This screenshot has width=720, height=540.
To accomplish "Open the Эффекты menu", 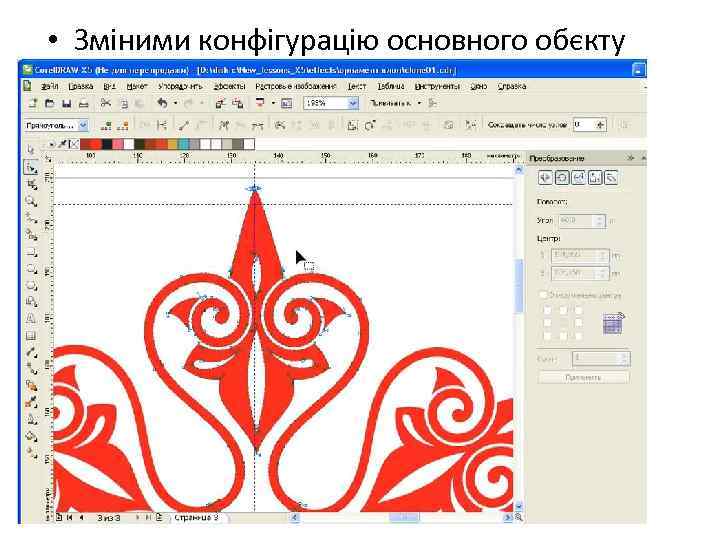I will tap(229, 86).
